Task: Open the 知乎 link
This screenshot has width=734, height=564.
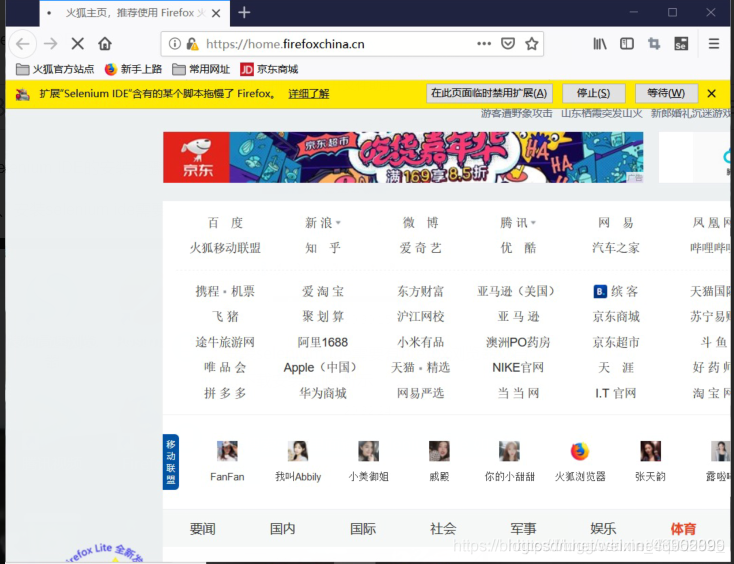Action: coord(323,248)
